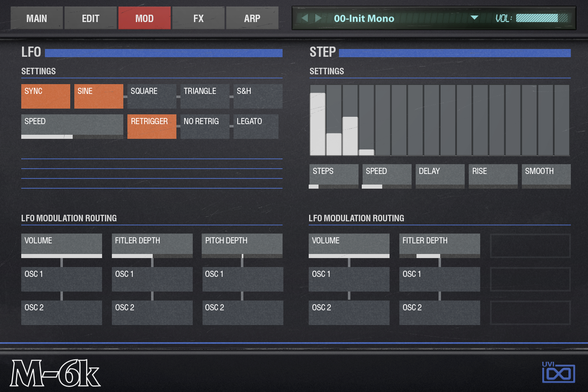The height and width of the screenshot is (392, 588).
Task: Select the MOD tab
Action: (x=145, y=18)
